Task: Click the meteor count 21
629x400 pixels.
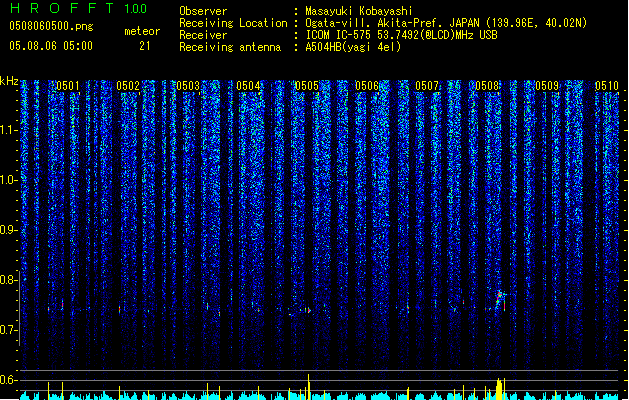Action: [x=145, y=46]
